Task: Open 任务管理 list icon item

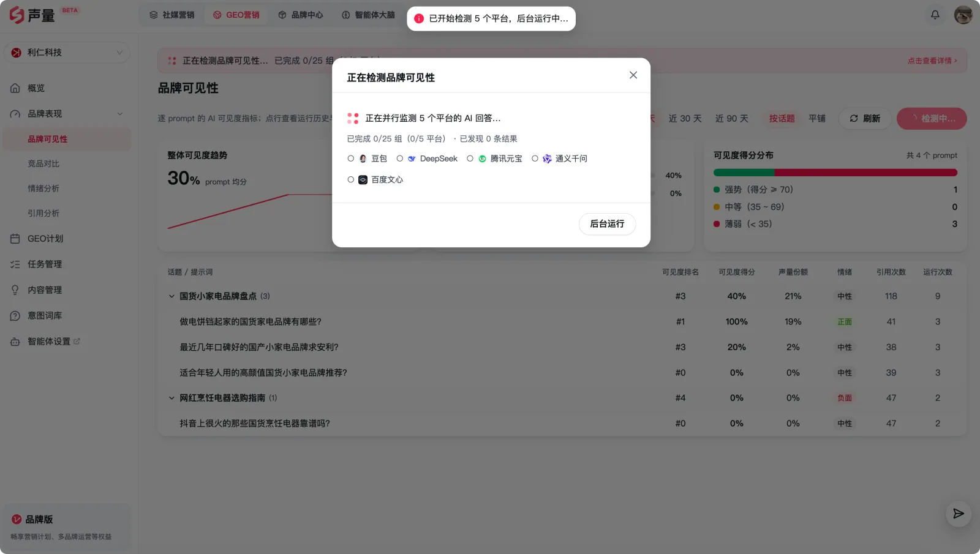Action: pos(67,264)
